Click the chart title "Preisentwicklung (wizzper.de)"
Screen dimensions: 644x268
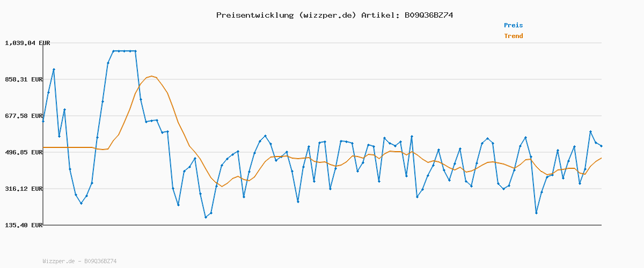tap(286, 15)
